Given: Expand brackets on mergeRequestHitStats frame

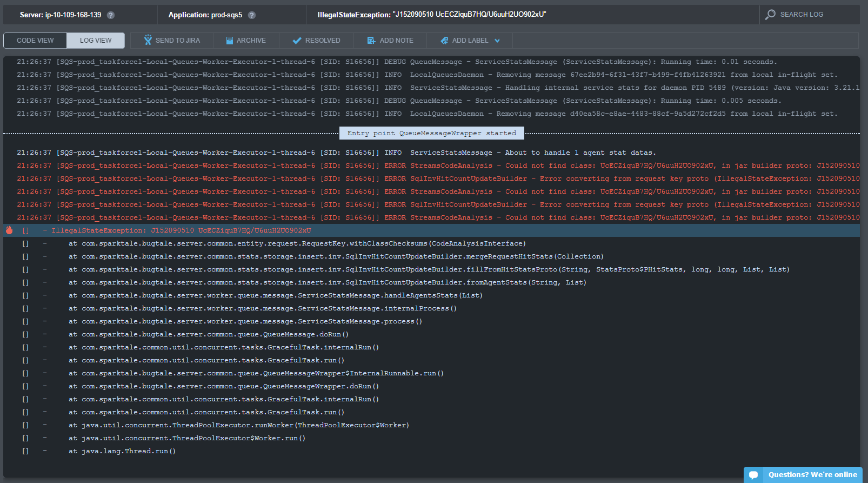Looking at the screenshot, I should pyautogui.click(x=25, y=256).
